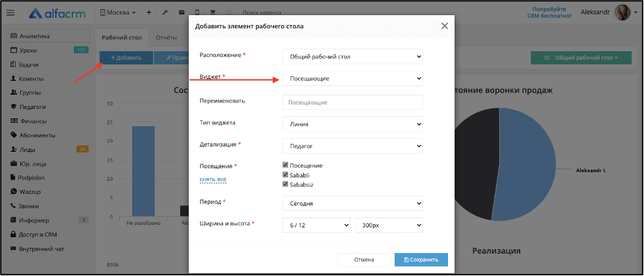Open the Виджет dropdown showing Посещающие
This screenshot has height=276, width=644.
[x=353, y=78]
